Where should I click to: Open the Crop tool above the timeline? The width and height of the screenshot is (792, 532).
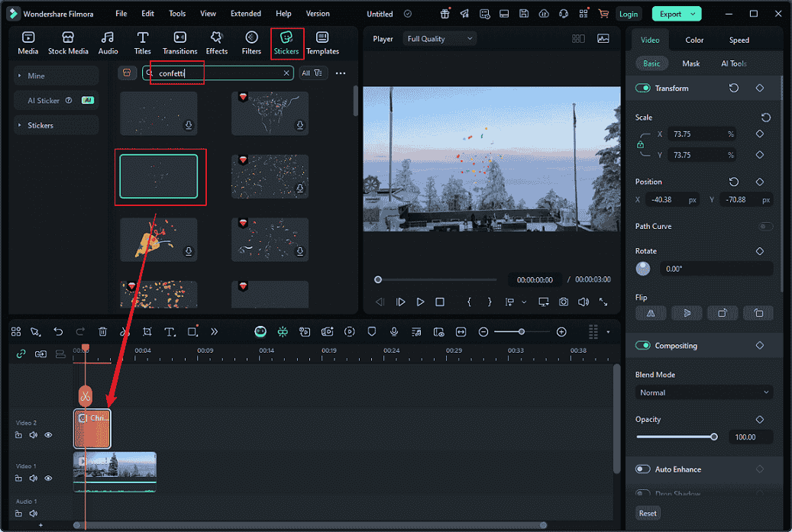147,331
